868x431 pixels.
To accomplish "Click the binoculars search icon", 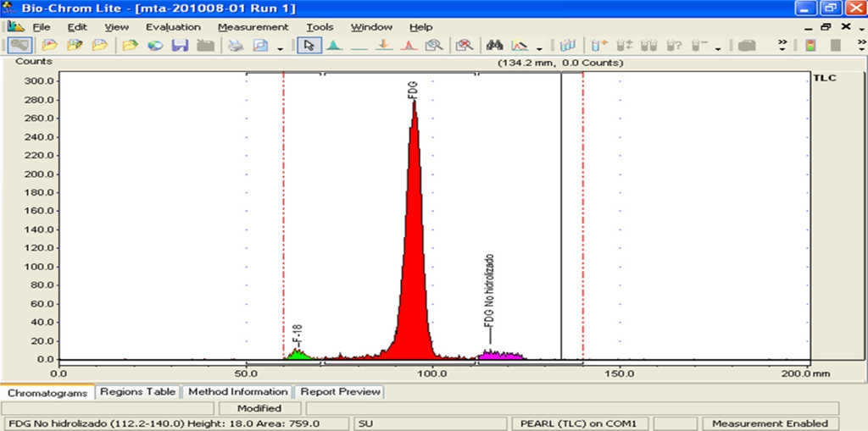I will (x=495, y=46).
